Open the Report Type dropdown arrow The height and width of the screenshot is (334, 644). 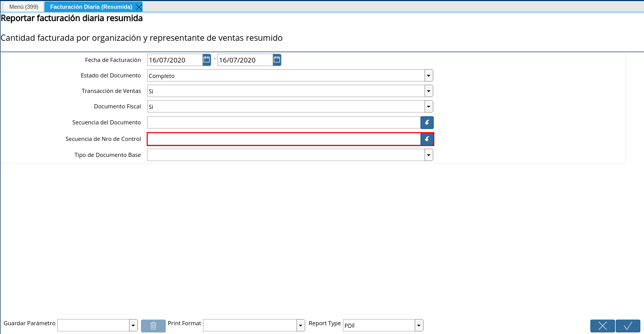coord(419,325)
